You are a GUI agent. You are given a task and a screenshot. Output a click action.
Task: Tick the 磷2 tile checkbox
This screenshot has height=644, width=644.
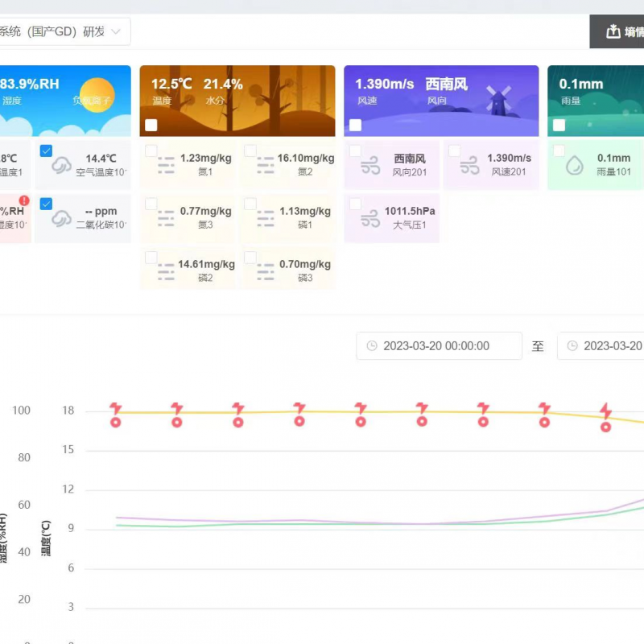pos(151,257)
